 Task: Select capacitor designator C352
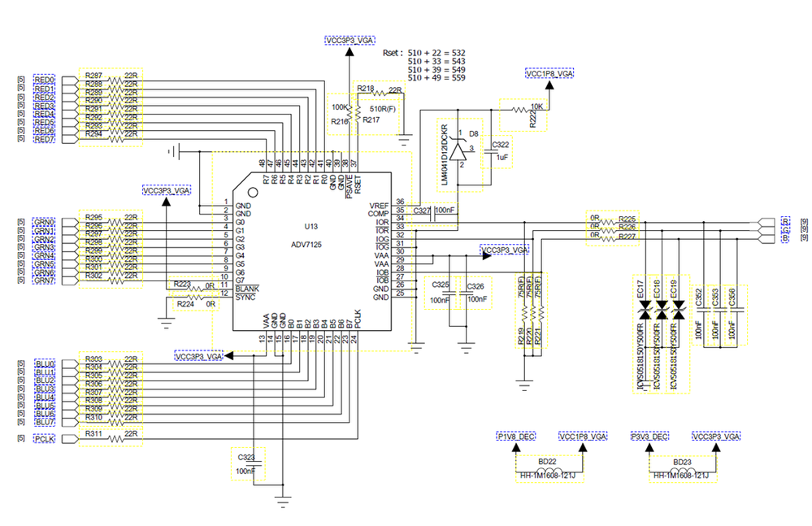[x=698, y=297]
